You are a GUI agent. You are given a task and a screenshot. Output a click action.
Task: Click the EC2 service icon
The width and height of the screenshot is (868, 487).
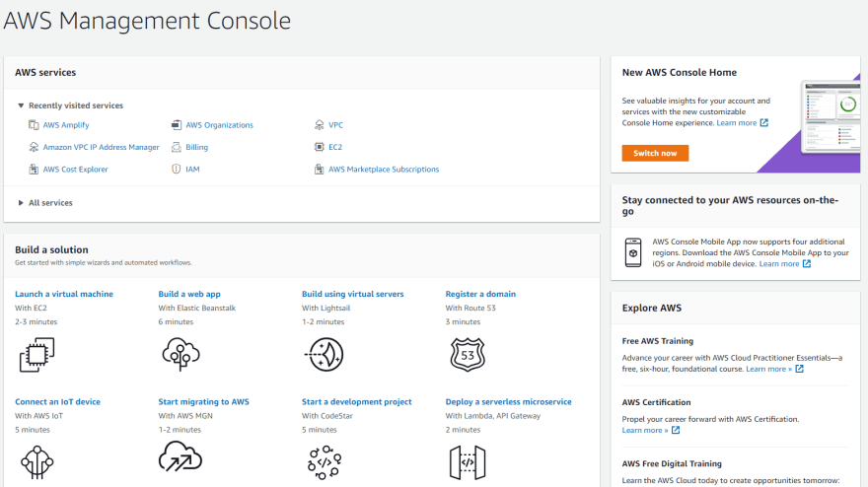click(x=319, y=147)
